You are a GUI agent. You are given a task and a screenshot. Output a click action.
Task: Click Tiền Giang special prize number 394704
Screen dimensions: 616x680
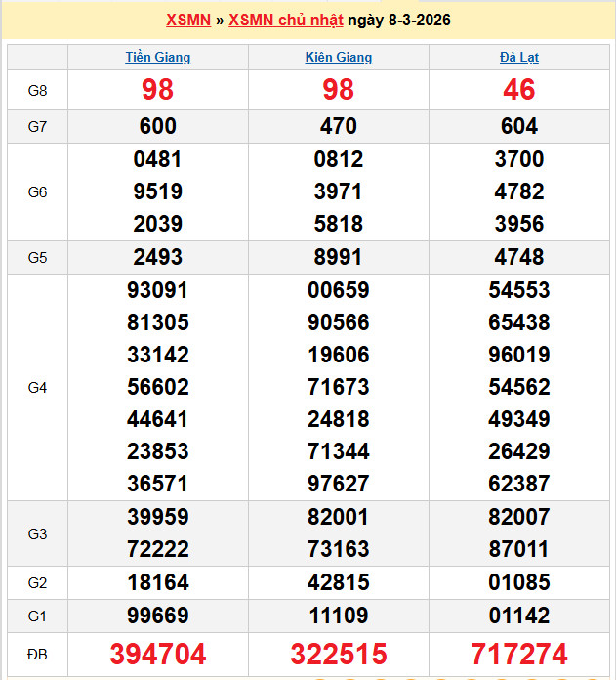point(158,654)
